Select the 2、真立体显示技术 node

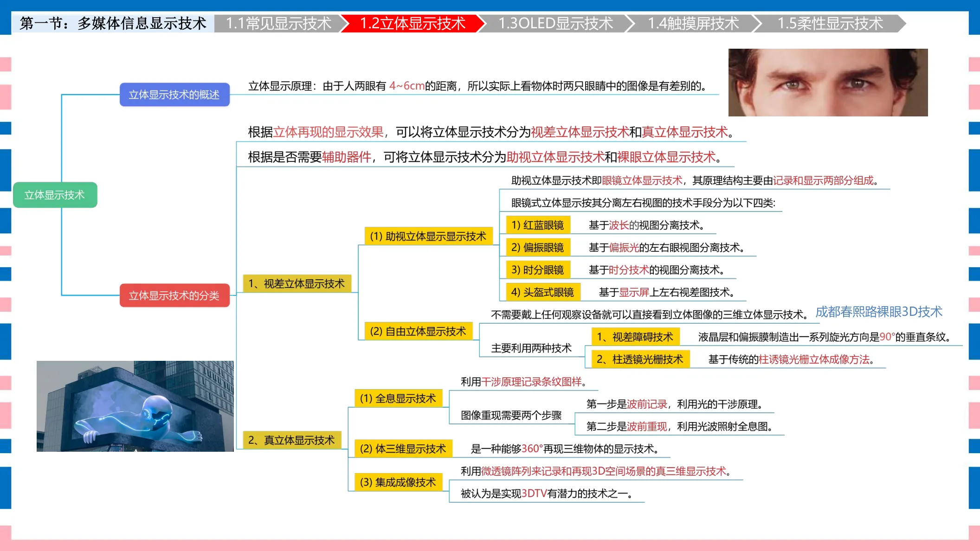pos(292,440)
